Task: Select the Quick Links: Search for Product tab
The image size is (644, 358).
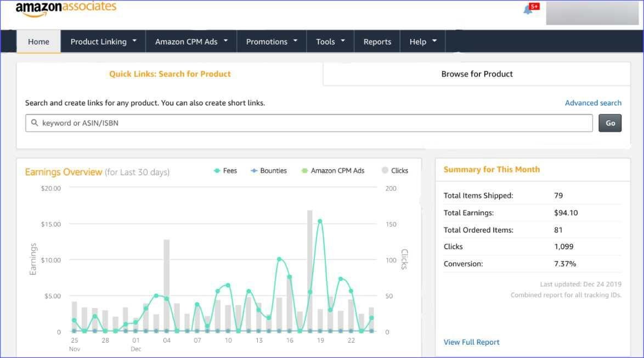Action: 170,73
